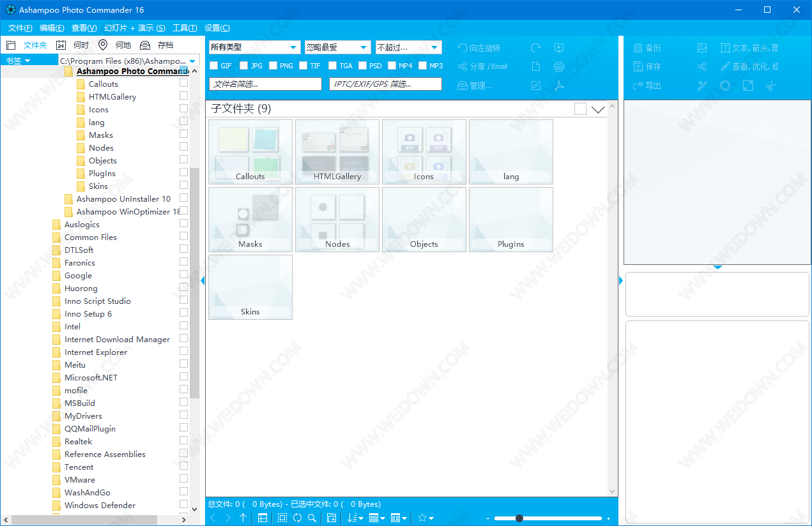Click the 导出 export button
This screenshot has height=526, width=812.
(x=647, y=86)
